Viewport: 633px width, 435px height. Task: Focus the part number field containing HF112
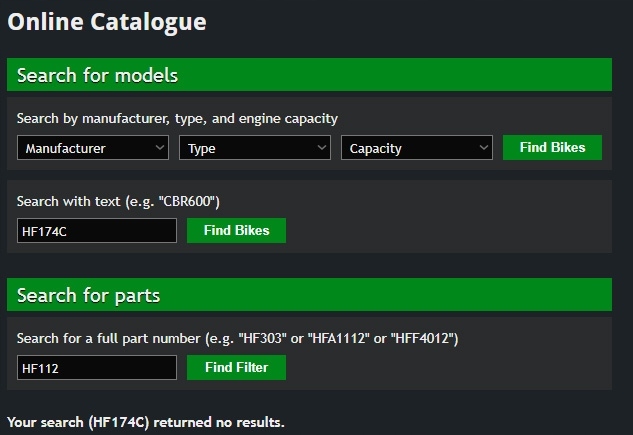pyautogui.click(x=96, y=368)
